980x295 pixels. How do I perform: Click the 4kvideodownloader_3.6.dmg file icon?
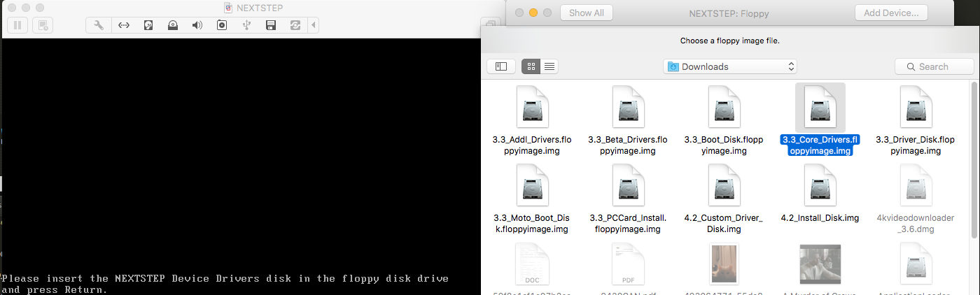point(916,185)
